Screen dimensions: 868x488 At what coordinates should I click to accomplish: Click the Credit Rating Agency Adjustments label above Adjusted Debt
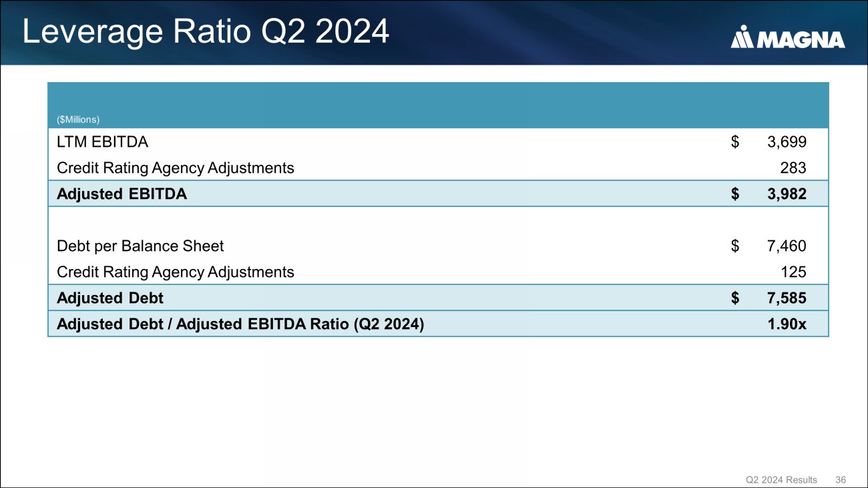coord(176,272)
